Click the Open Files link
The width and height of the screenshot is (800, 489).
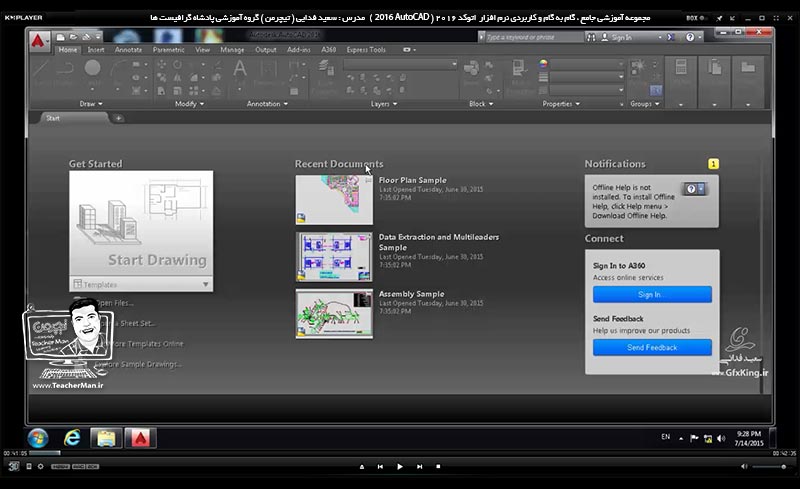point(116,303)
